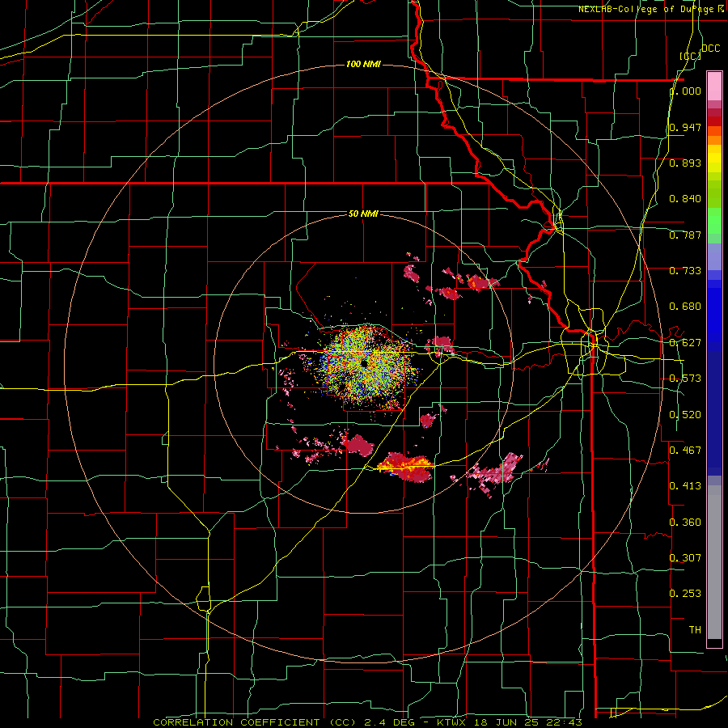The width and height of the screenshot is (728, 728).
Task: Pick the gray lower segment of the color bar
Action: tap(714, 562)
